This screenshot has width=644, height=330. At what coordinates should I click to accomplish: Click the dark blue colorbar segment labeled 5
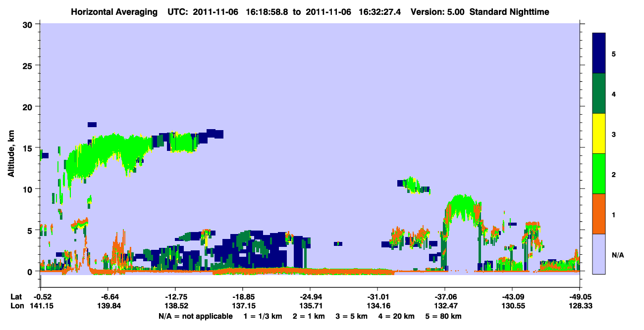(x=599, y=53)
